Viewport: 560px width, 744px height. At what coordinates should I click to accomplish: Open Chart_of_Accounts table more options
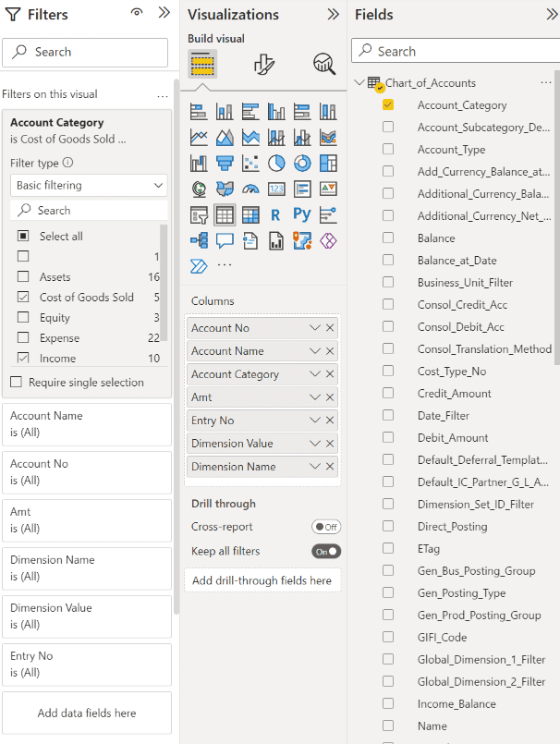coord(546,83)
